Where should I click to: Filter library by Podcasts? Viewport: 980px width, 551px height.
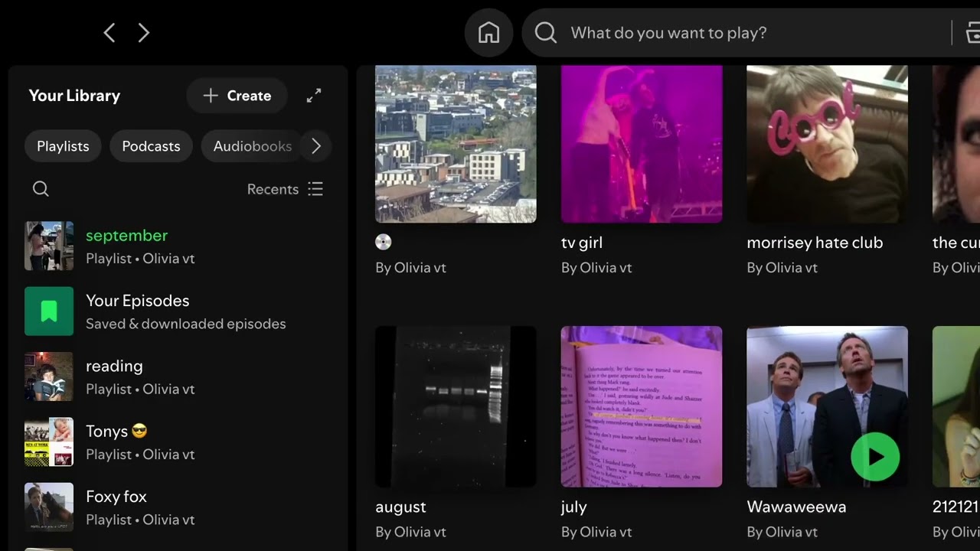(151, 146)
